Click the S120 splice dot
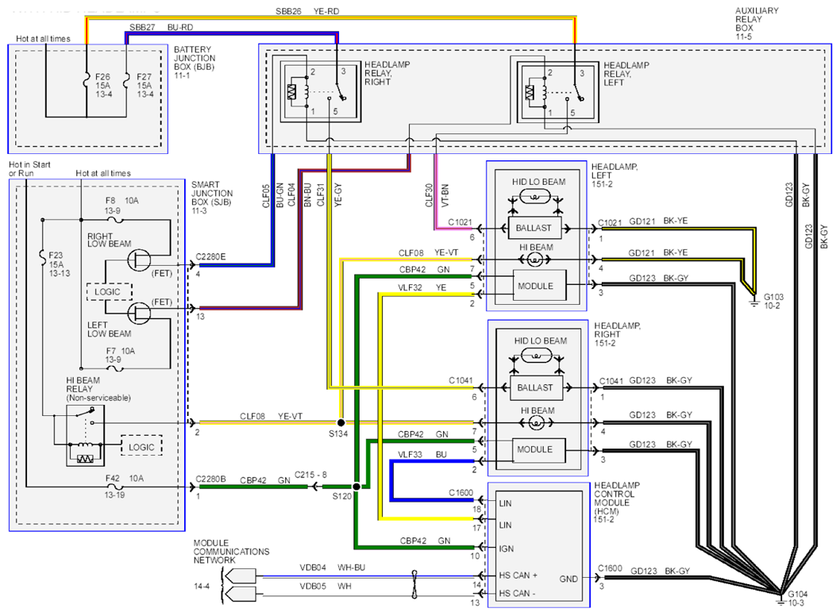The height and width of the screenshot is (616, 840). click(356, 487)
